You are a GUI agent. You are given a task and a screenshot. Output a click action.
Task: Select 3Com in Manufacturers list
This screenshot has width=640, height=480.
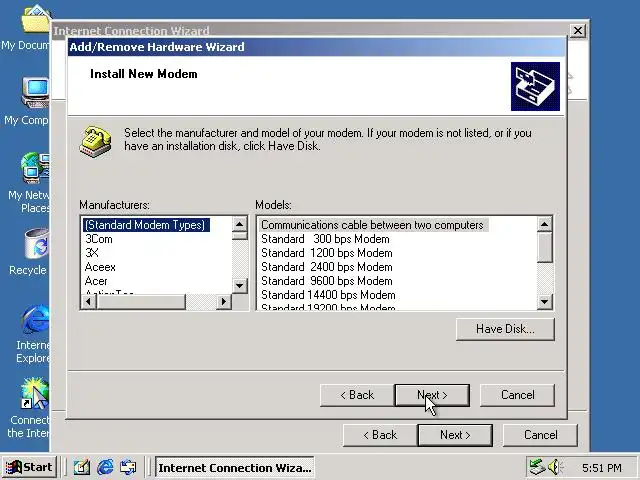[x=99, y=239]
